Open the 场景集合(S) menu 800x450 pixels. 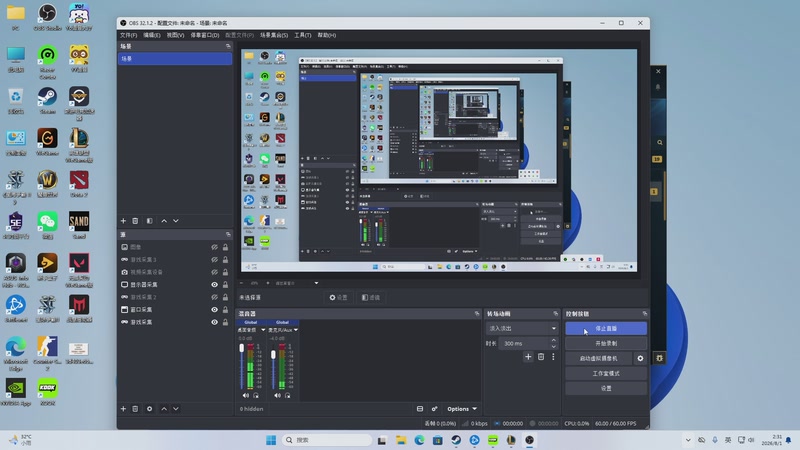(274, 35)
